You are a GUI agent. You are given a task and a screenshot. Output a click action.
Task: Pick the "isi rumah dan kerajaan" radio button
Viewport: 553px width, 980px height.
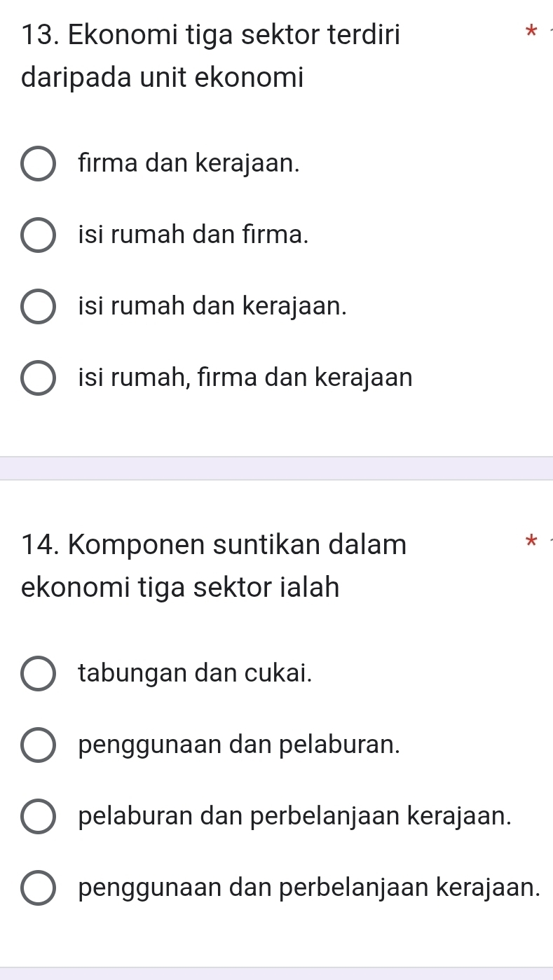tap(39, 307)
